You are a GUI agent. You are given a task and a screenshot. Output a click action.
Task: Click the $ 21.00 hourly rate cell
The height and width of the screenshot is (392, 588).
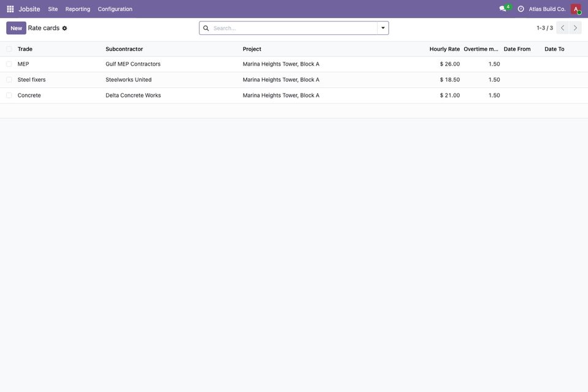(x=449, y=95)
